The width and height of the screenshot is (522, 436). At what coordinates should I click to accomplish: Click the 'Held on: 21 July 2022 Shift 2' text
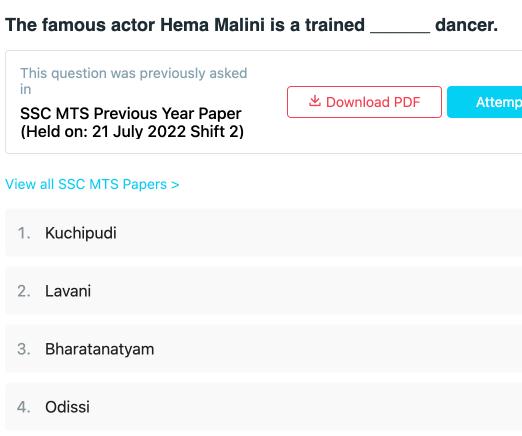tap(132, 132)
